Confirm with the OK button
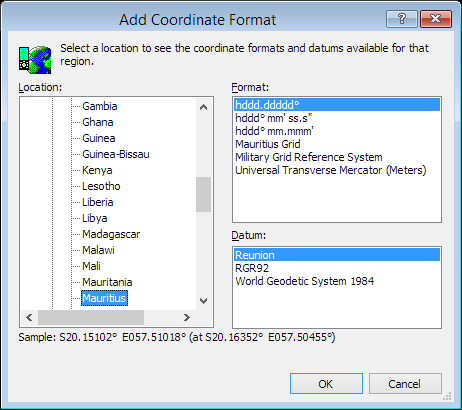The image size is (462, 410). (326, 384)
